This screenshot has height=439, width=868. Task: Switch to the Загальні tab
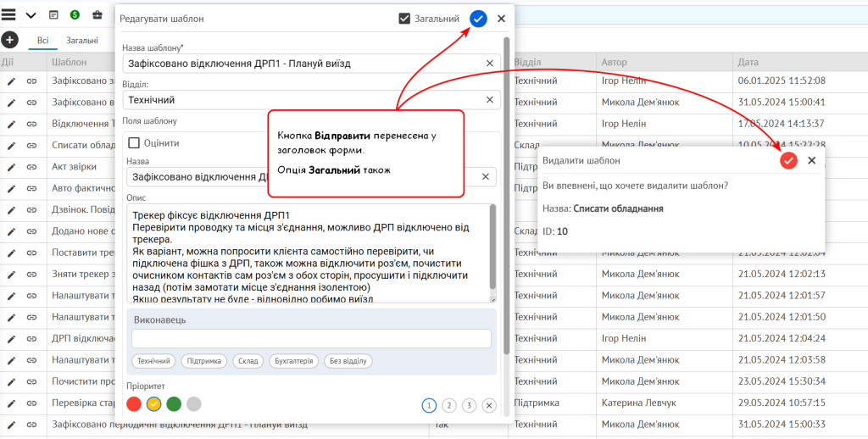click(x=82, y=40)
